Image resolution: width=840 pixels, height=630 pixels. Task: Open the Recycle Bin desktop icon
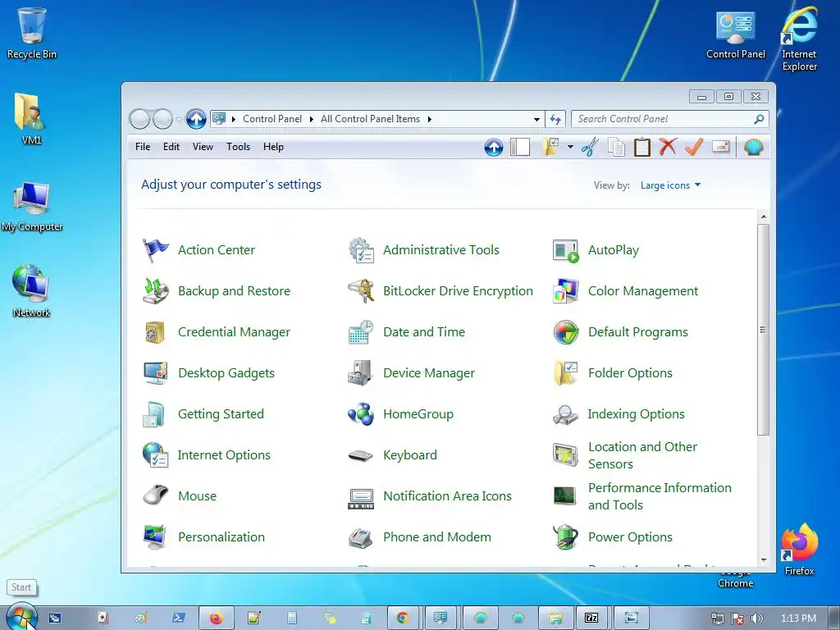click(31, 32)
